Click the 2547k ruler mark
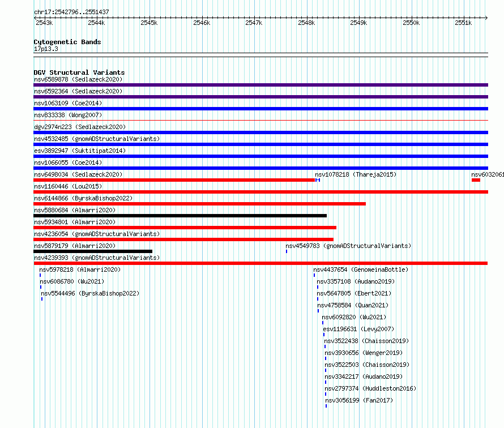504x428 pixels. (254, 23)
